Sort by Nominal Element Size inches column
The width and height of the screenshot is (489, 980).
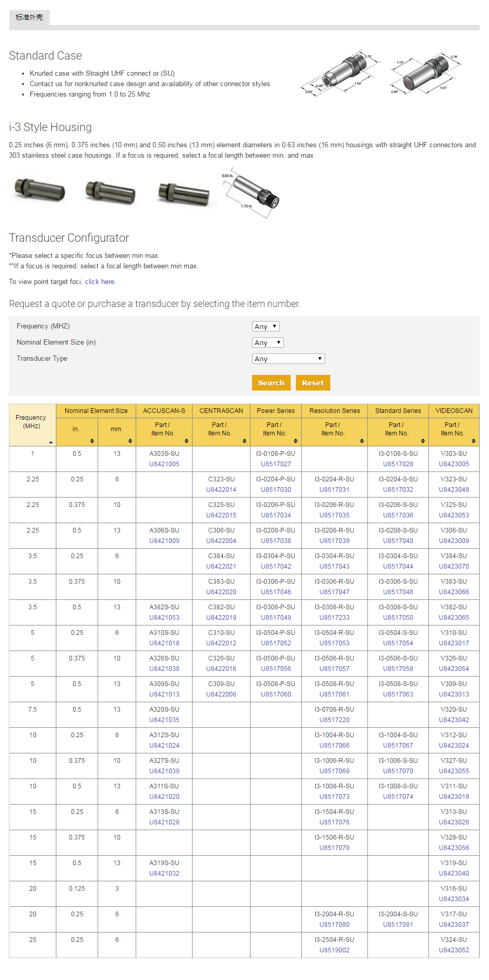pos(92,441)
